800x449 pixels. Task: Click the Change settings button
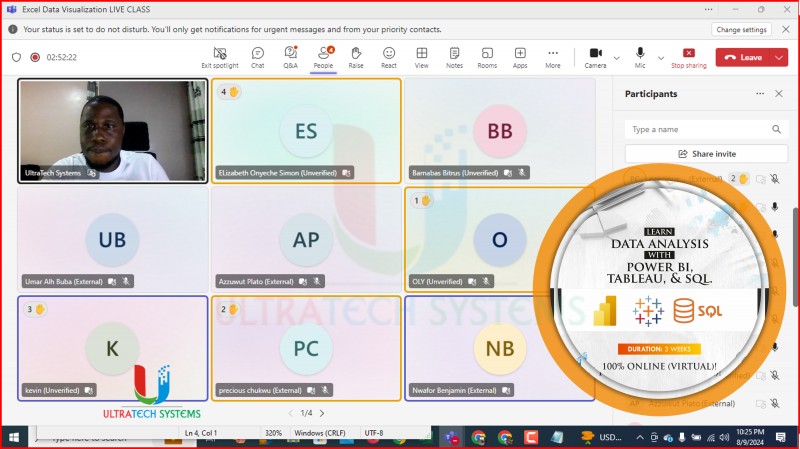[x=741, y=30]
